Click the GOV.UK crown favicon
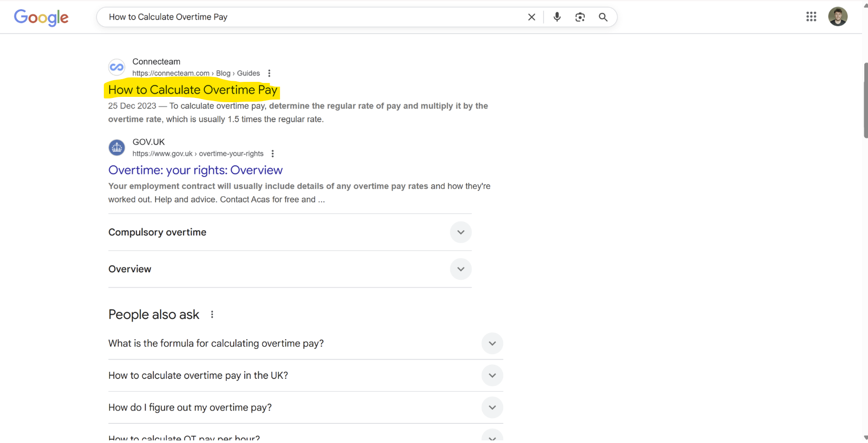The width and height of the screenshot is (868, 443). [117, 148]
